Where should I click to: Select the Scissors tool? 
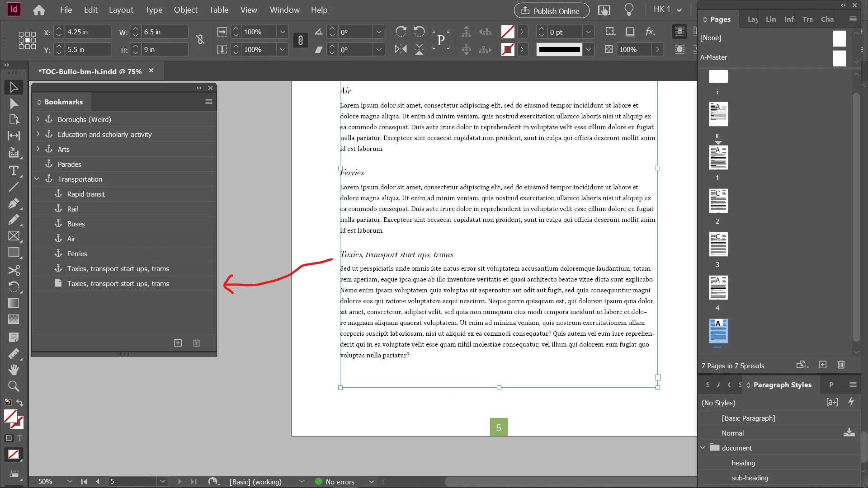click(x=14, y=270)
